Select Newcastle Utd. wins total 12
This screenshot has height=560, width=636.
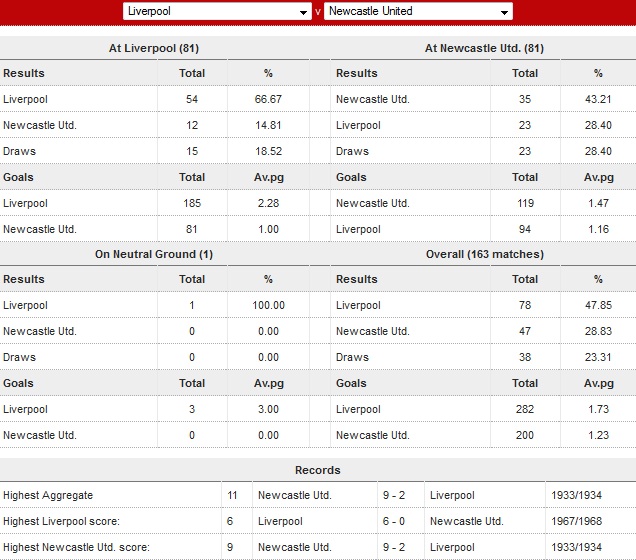click(x=192, y=125)
